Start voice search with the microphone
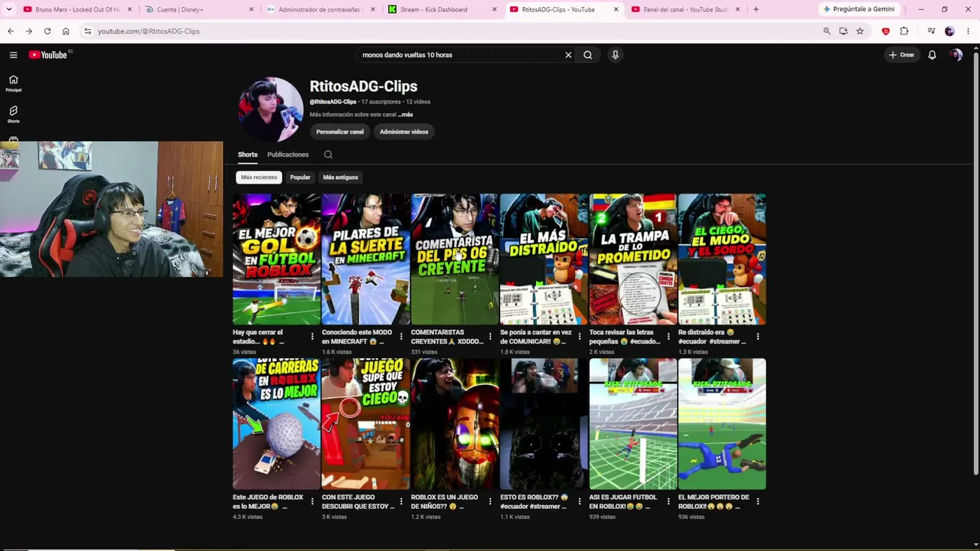This screenshot has width=980, height=551. click(615, 55)
